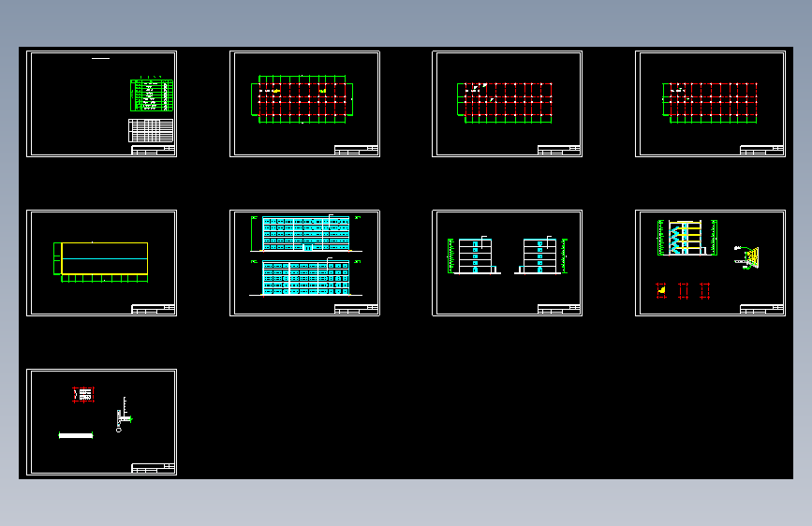Select the sheet with two side elevations

click(507, 262)
